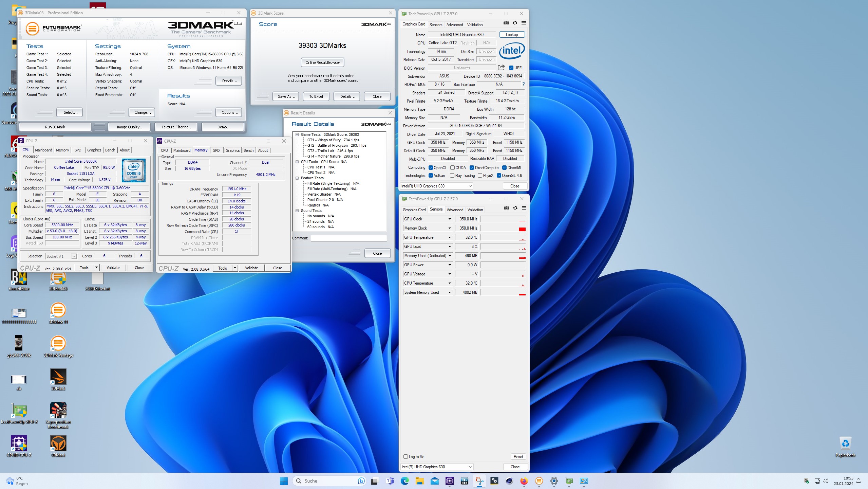Click BIOS export share icon in GPU-Z

point(501,68)
